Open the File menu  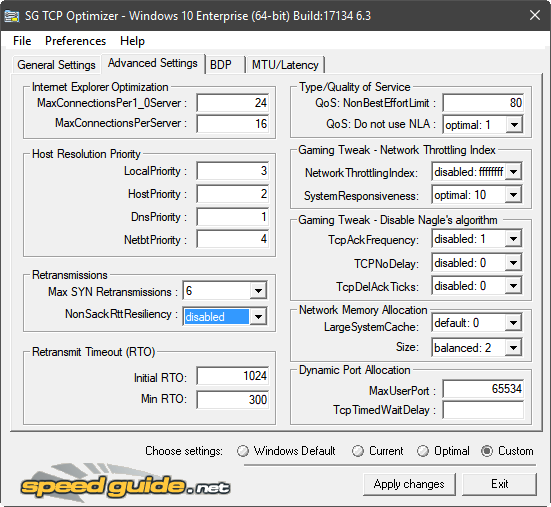click(x=22, y=41)
